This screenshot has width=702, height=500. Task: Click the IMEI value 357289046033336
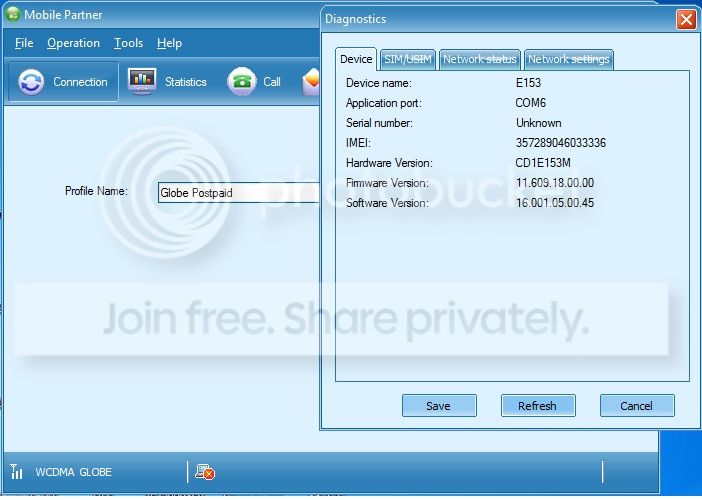click(561, 143)
